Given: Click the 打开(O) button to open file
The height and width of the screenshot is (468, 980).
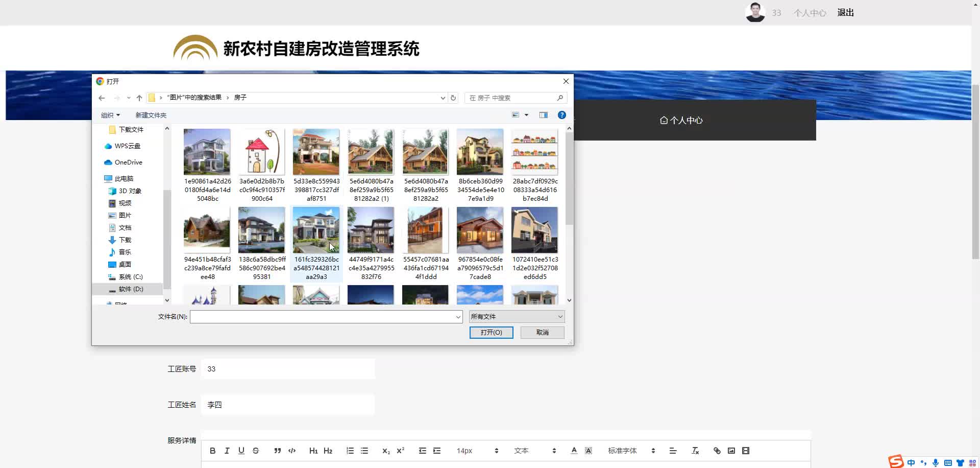Looking at the screenshot, I should (x=491, y=332).
